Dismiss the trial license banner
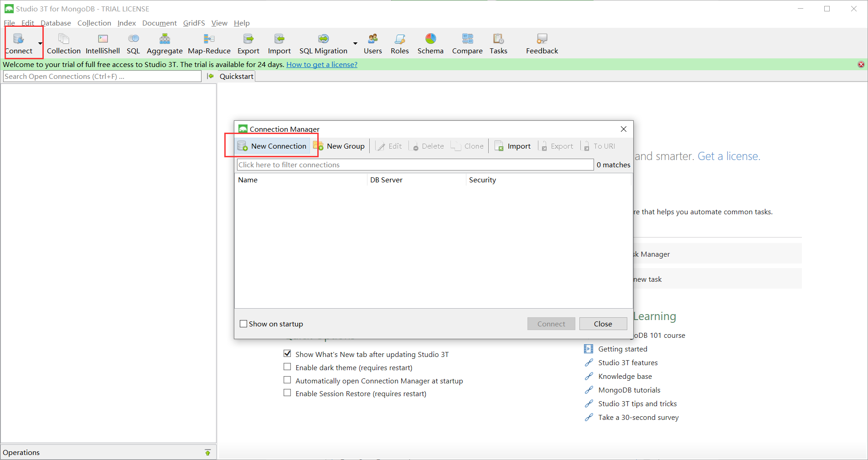The image size is (868, 460). pyautogui.click(x=861, y=64)
